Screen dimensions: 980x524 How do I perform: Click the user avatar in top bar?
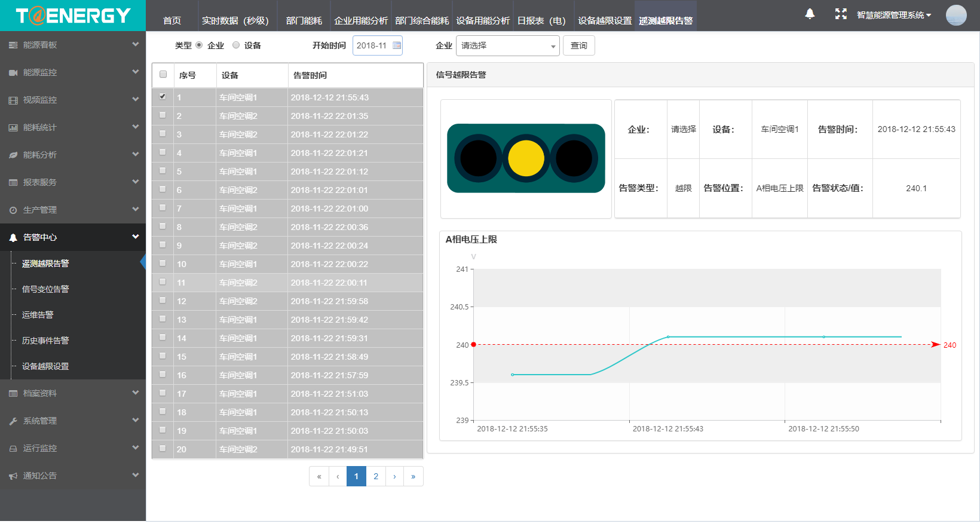pyautogui.click(x=956, y=15)
